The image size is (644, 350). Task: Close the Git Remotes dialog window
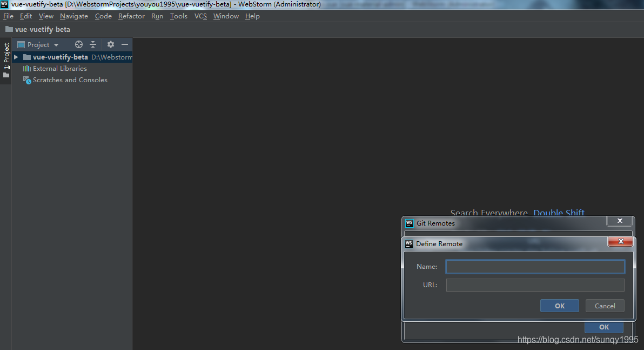click(x=620, y=221)
